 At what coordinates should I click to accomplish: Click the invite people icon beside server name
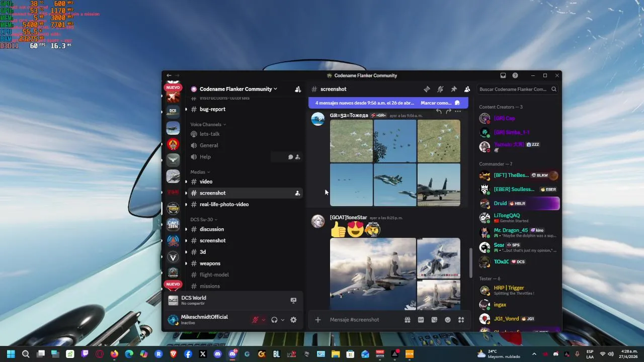coord(298,89)
